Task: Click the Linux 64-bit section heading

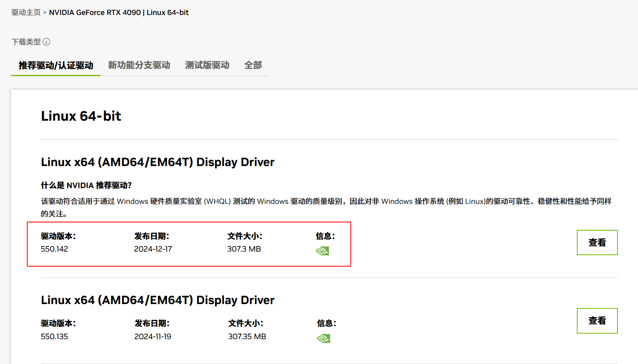Action: pos(81,116)
